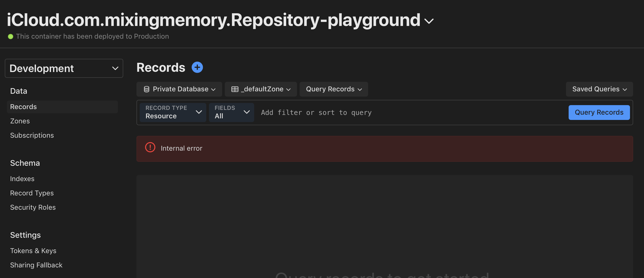Click the container title iCloud.com.mixingmemory.Repository-playground
The image size is (644, 278).
click(x=213, y=20)
